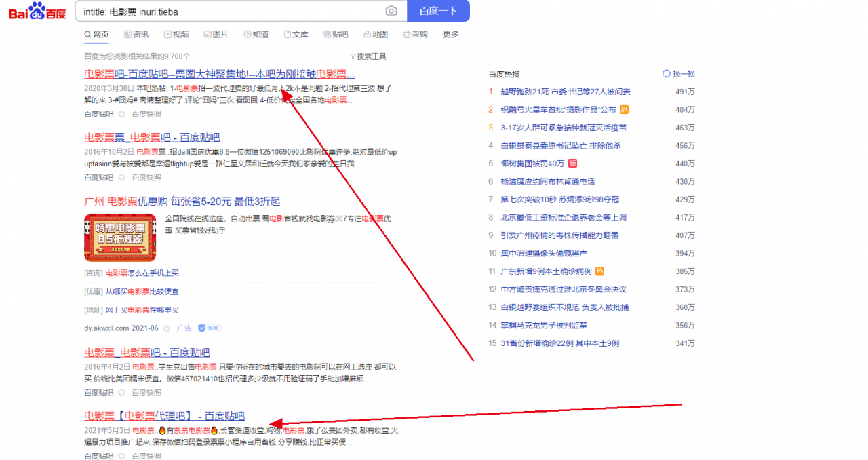
Task: Click the 新 badge beside 椰树集团被罚40万
Action: pos(573,164)
